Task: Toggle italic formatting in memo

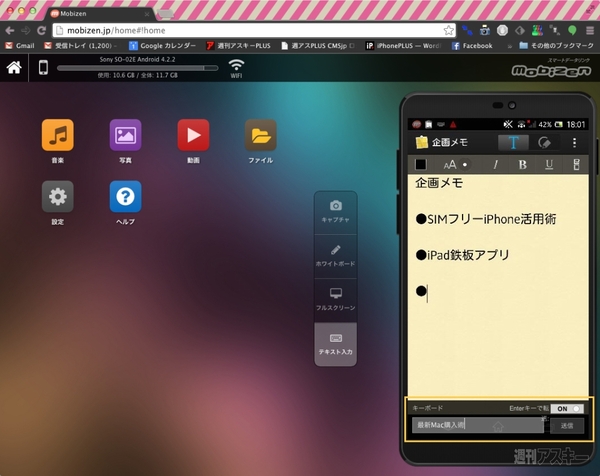Action: (x=496, y=165)
